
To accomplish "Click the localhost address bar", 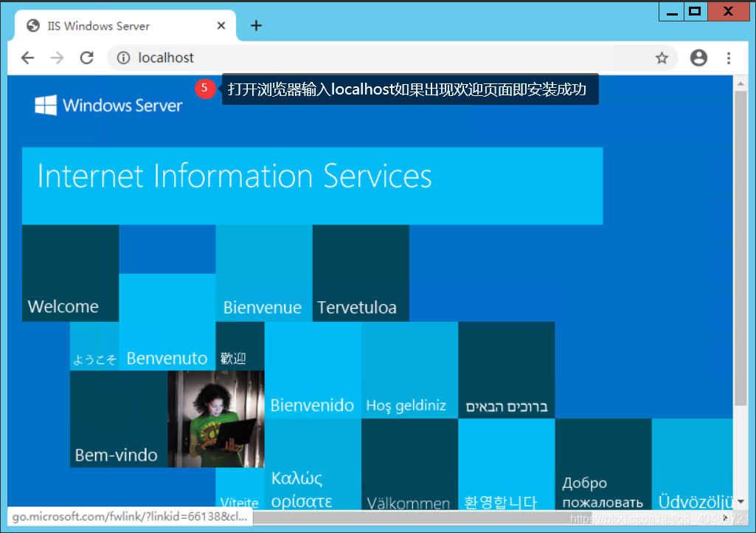I will pyautogui.click(x=392, y=58).
